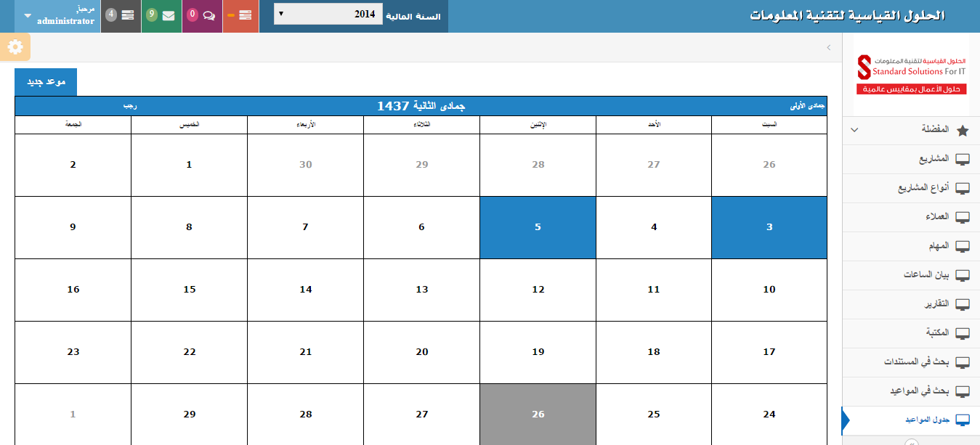980x445 pixels.
Task: Go to next month رجب
Action: [130, 106]
